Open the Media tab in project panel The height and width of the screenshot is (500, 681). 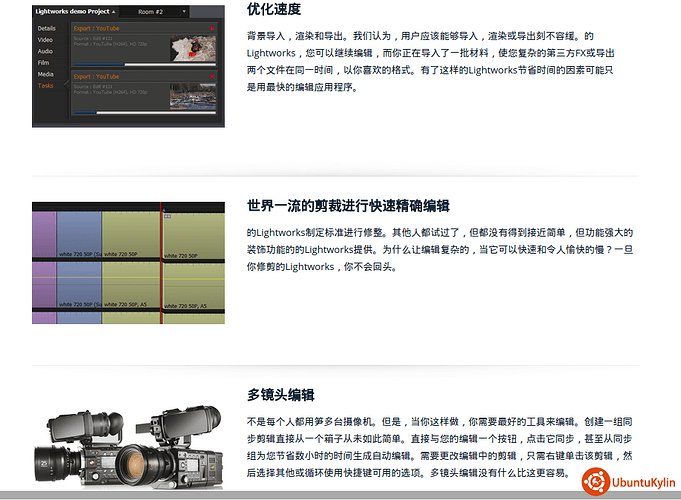click(x=46, y=74)
